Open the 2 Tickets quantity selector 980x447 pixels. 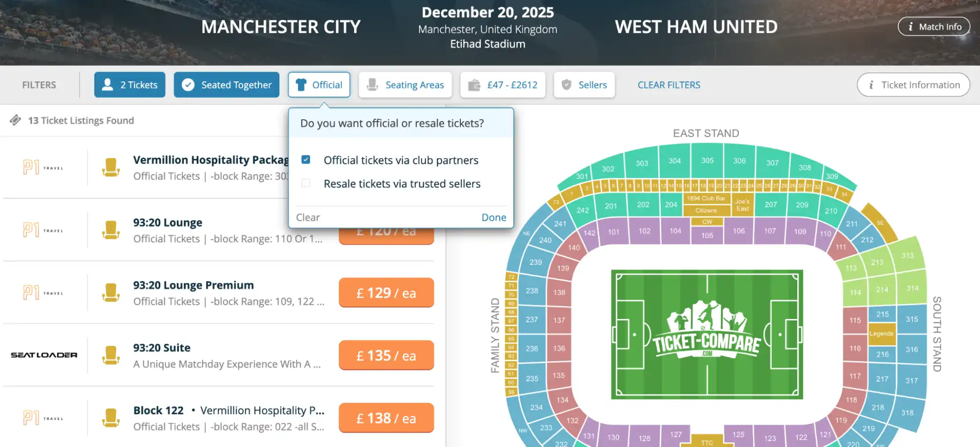click(x=129, y=84)
